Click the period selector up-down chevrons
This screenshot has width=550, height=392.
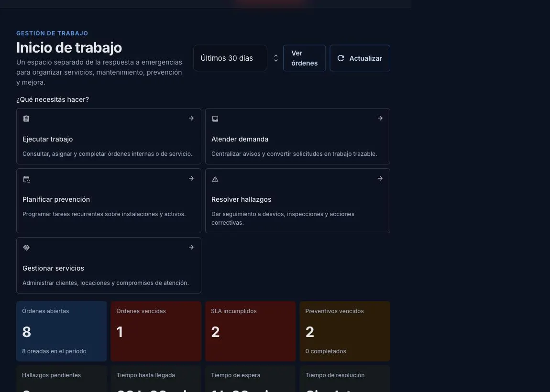point(275,58)
